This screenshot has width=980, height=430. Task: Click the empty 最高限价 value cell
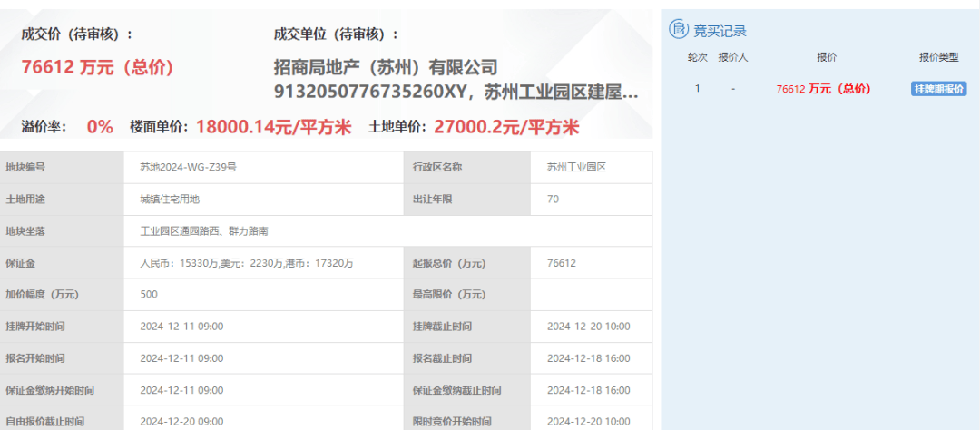[x=591, y=295]
